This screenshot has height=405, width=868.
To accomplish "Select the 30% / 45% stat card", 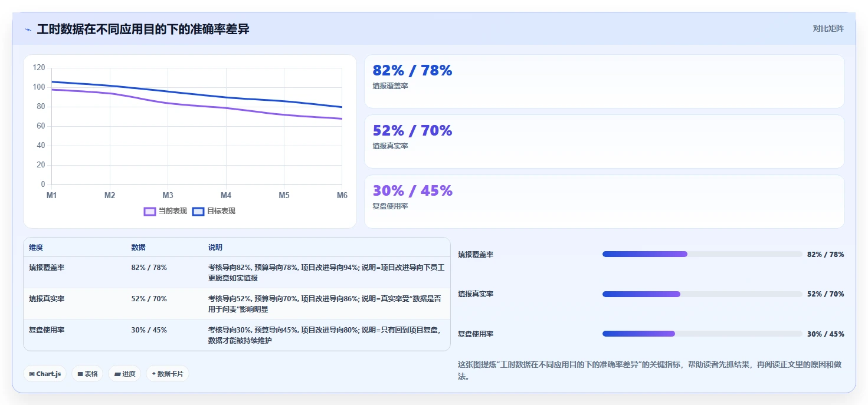I will click(x=604, y=202).
